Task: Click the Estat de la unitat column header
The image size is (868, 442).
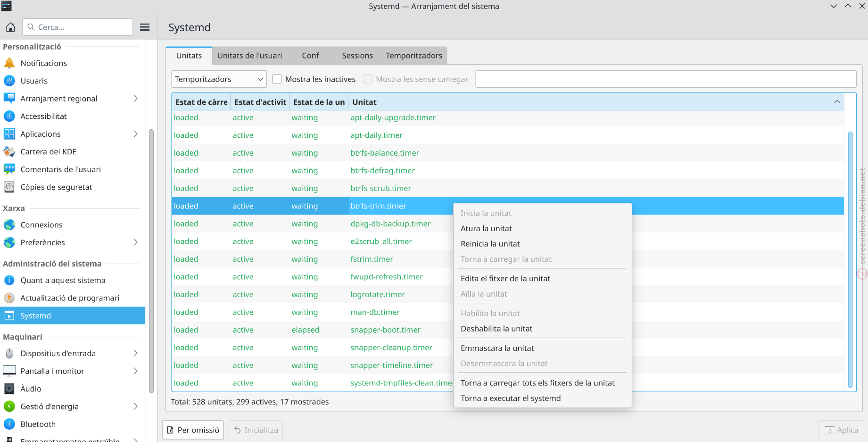Action: tap(319, 102)
